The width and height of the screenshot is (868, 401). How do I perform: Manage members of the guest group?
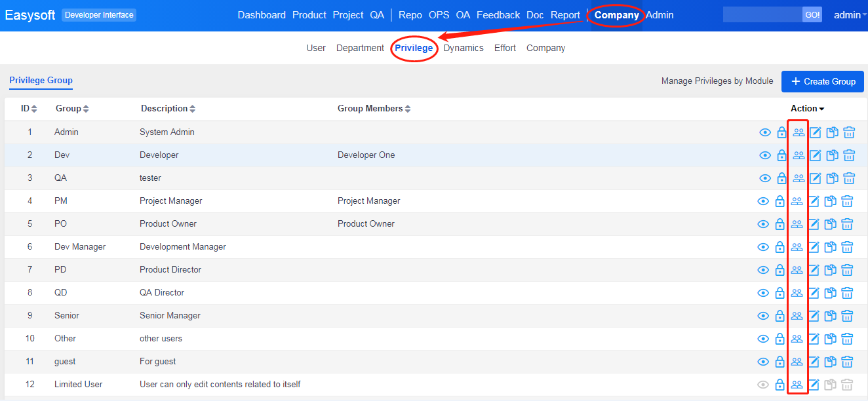pyautogui.click(x=797, y=362)
